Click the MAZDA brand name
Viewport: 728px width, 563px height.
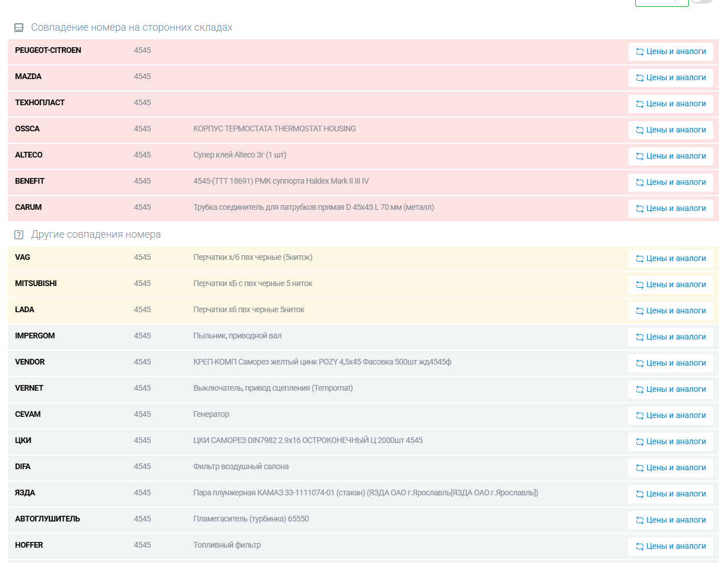[x=28, y=77]
